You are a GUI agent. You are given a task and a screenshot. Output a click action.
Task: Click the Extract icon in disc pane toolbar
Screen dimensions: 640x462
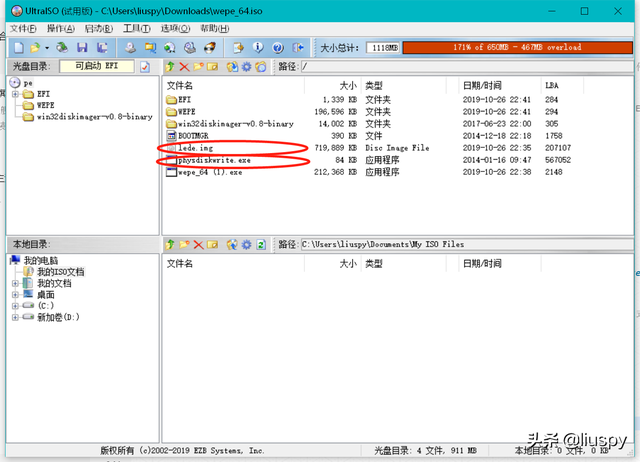[x=232, y=67]
